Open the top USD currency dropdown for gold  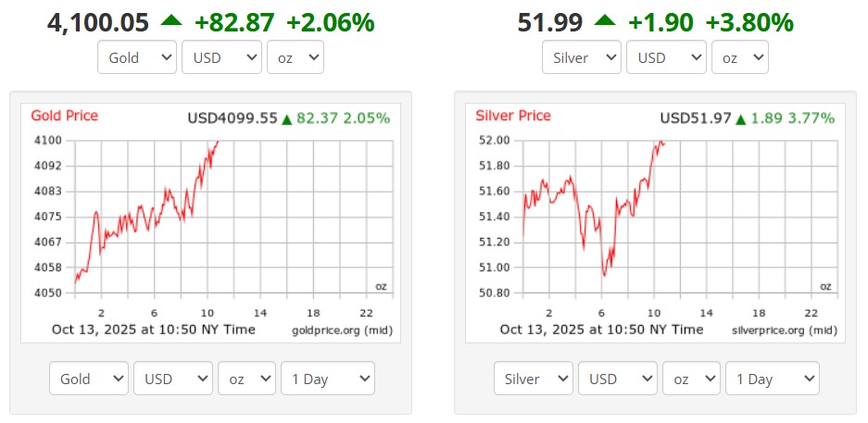click(221, 57)
